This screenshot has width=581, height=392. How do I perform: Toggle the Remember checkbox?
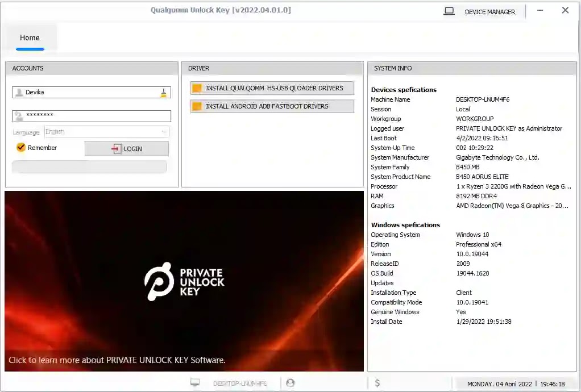click(20, 147)
